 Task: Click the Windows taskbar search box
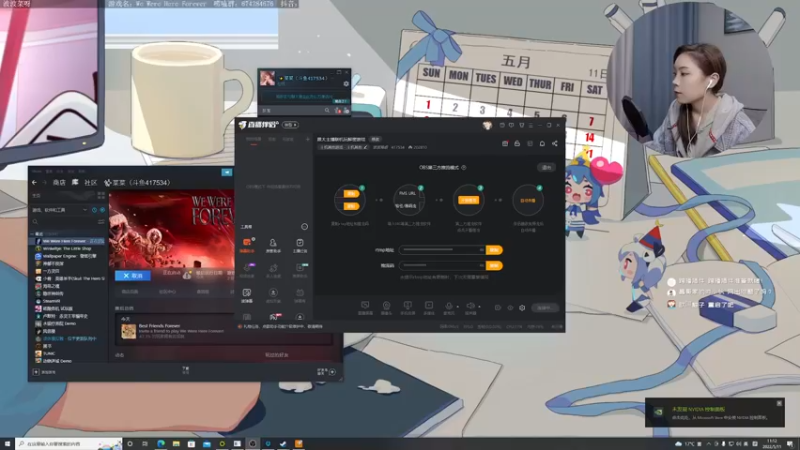pos(69,444)
